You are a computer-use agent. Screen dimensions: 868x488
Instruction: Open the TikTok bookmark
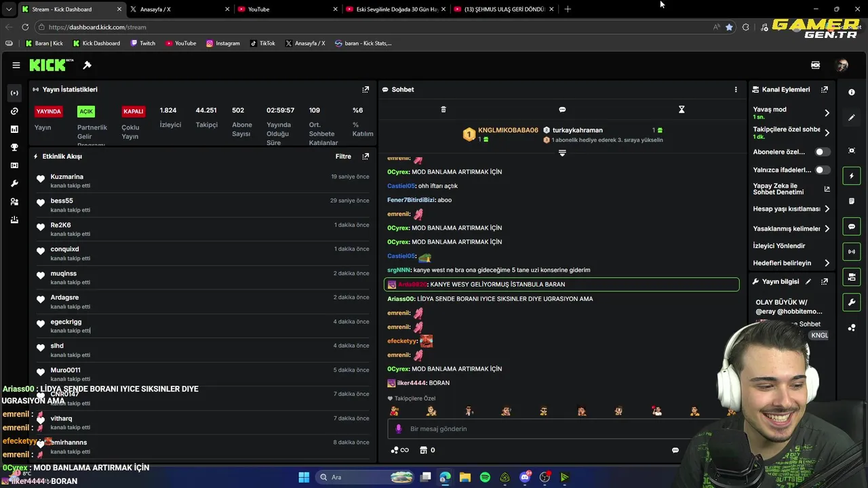coord(263,43)
